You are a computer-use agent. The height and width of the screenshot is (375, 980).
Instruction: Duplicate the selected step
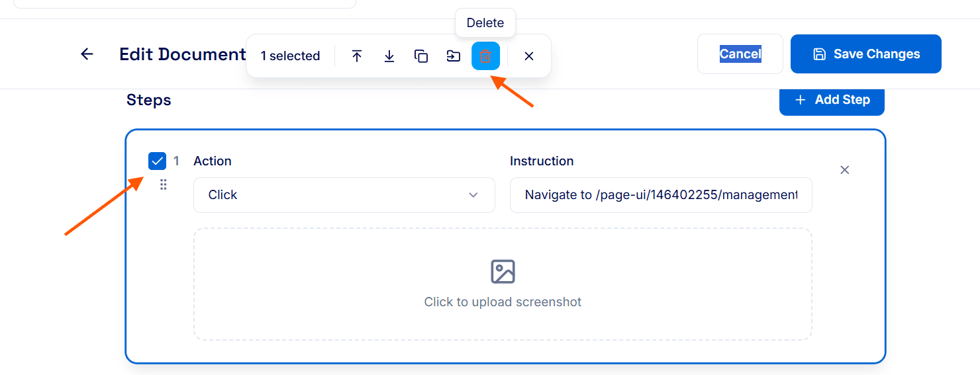click(x=421, y=56)
